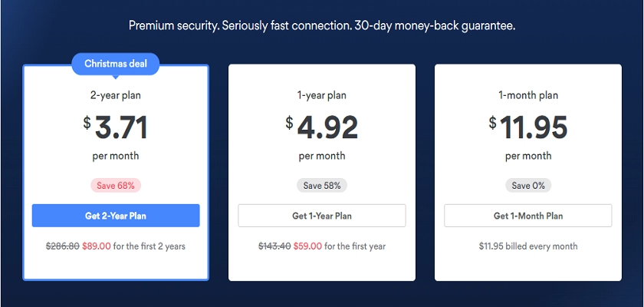Click the $11.95 billed every month text
Viewport: 644px width, 307px height.
tap(528, 246)
